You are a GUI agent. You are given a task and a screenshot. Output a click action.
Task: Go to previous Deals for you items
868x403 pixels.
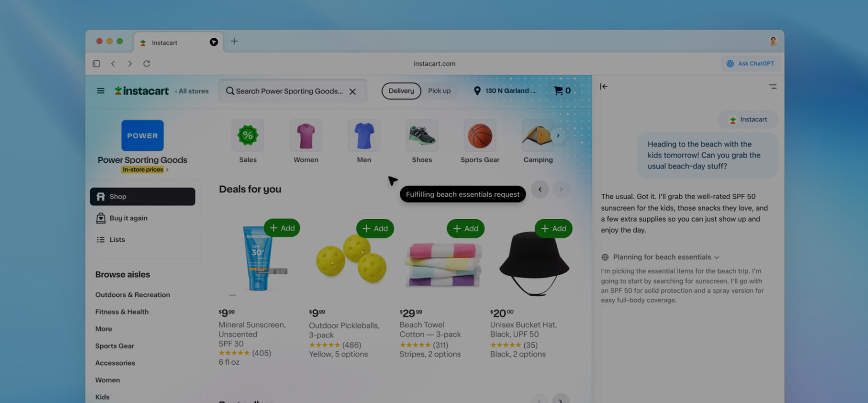point(540,189)
